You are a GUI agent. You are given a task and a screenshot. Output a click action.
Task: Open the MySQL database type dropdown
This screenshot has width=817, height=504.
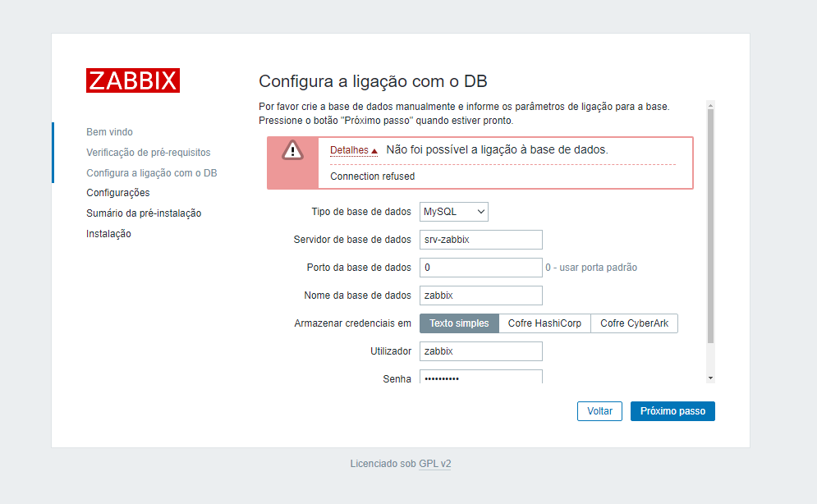454,212
